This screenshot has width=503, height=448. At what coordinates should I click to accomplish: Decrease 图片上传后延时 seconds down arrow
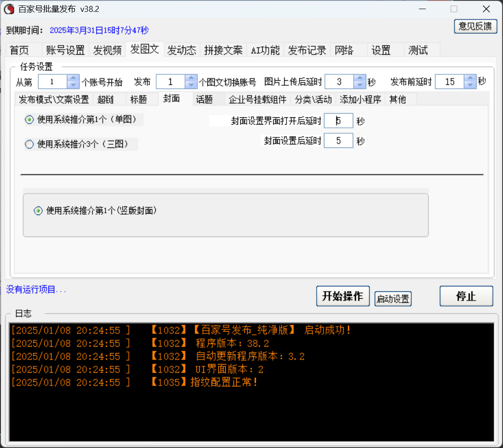tap(360, 85)
